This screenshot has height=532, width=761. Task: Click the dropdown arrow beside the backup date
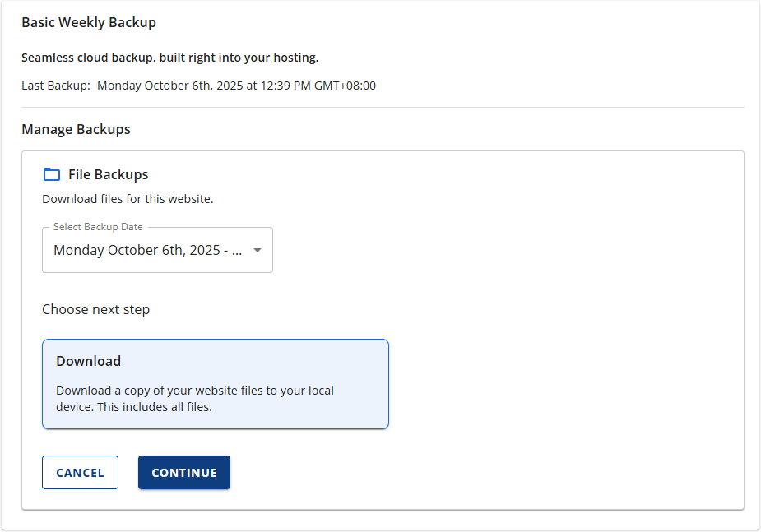click(258, 250)
